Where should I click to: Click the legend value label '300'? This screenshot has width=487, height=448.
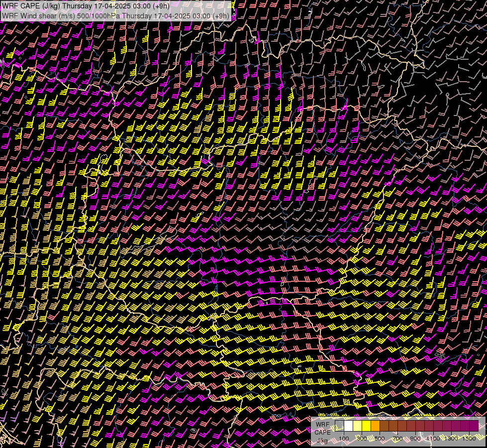[362, 439]
